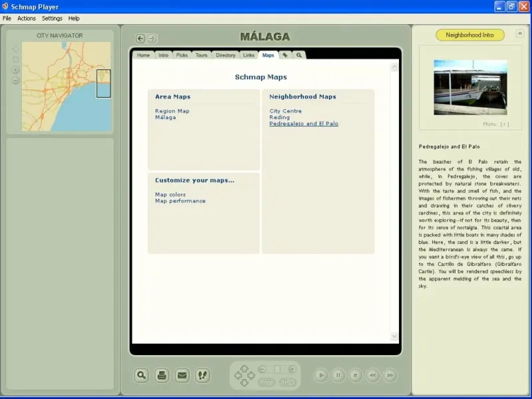
Task: Click the four-arrow pan icon in City Navigator
Action: coord(15,49)
